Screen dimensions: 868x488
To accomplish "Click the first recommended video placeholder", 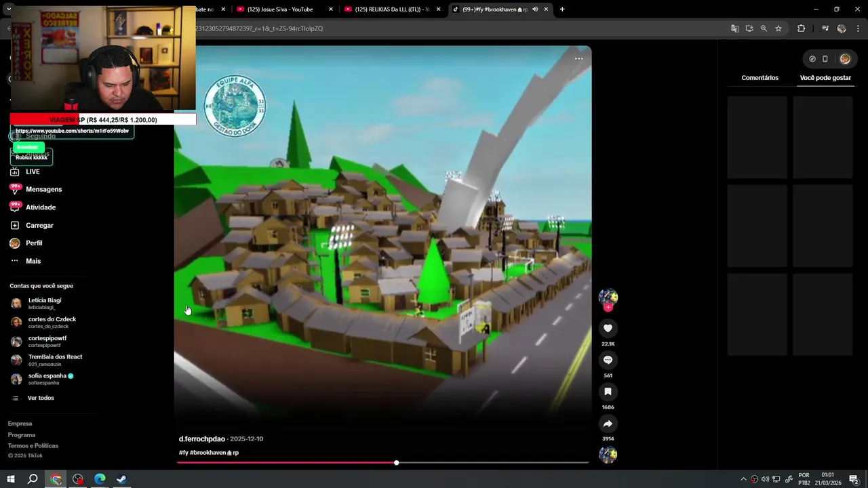I will pyautogui.click(x=757, y=138).
